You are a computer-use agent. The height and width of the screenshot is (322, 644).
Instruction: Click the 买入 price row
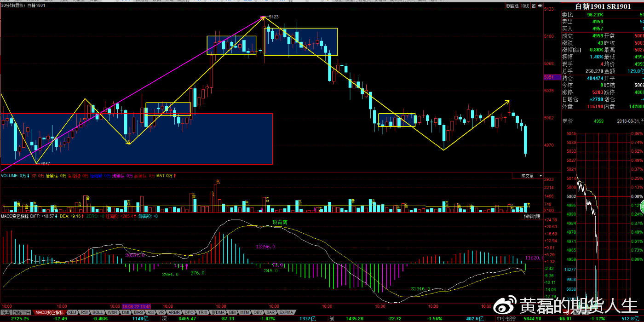[x=602, y=29]
